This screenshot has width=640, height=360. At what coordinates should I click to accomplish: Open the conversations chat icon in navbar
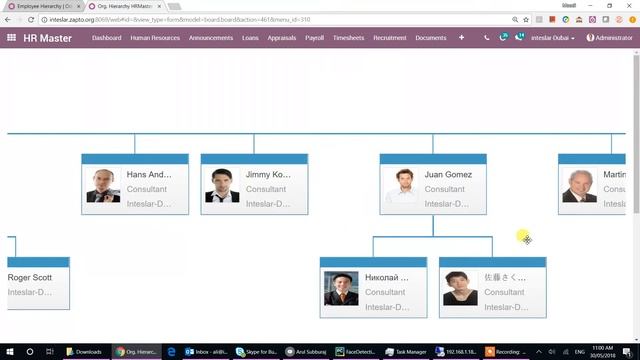point(519,37)
